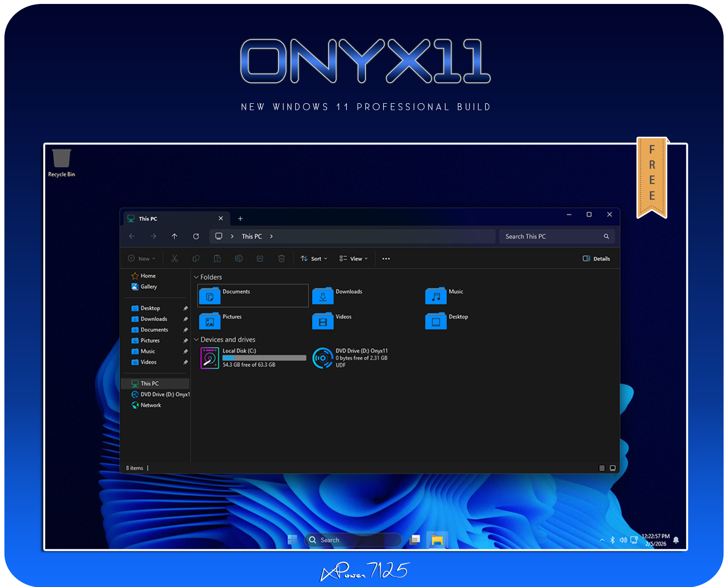Collapse the Devices and drives section

pos(196,340)
